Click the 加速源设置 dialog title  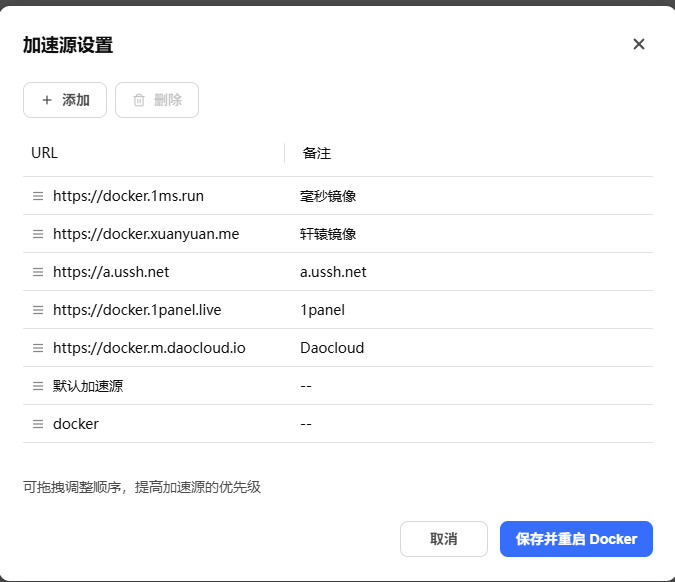68,45
